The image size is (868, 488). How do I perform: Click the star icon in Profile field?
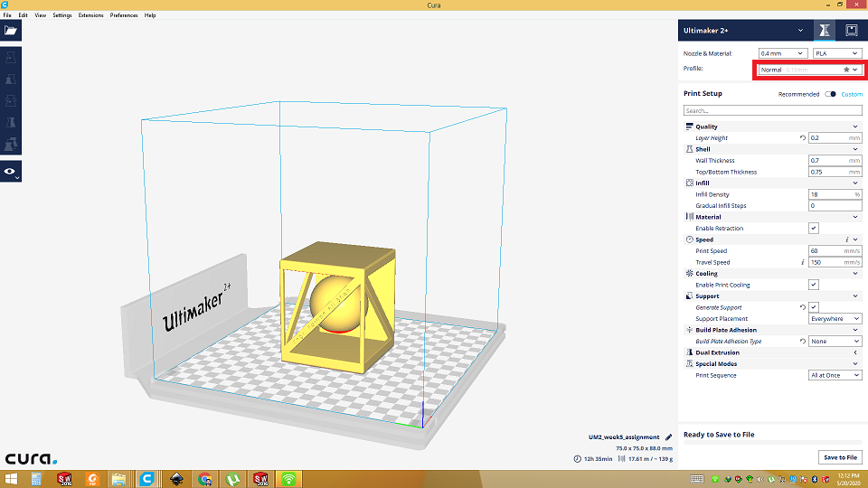click(x=846, y=70)
